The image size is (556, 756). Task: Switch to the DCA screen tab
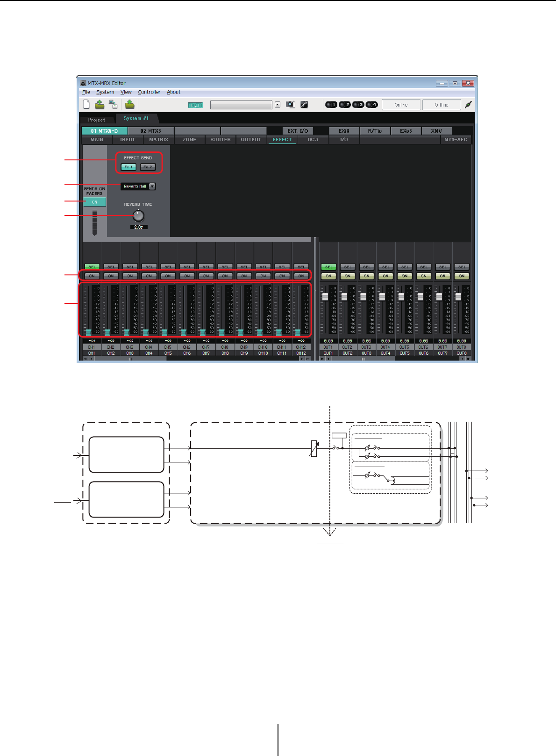click(x=313, y=139)
